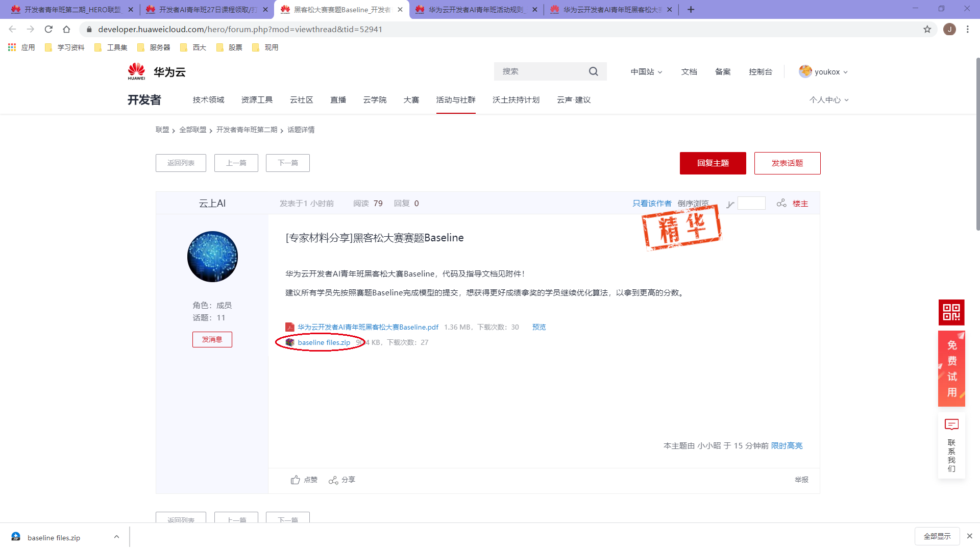Switch to the 大赛 navigation tab

coord(411,100)
